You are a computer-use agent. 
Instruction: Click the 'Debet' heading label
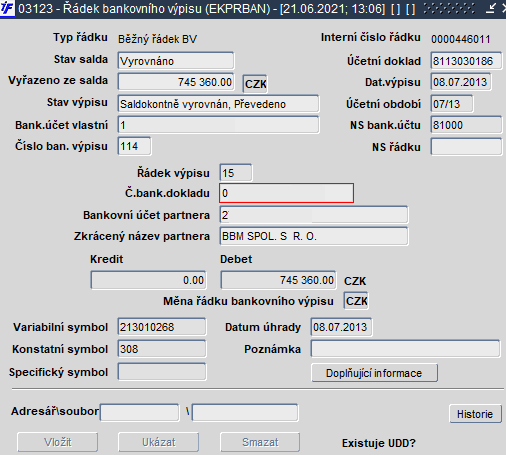click(236, 259)
